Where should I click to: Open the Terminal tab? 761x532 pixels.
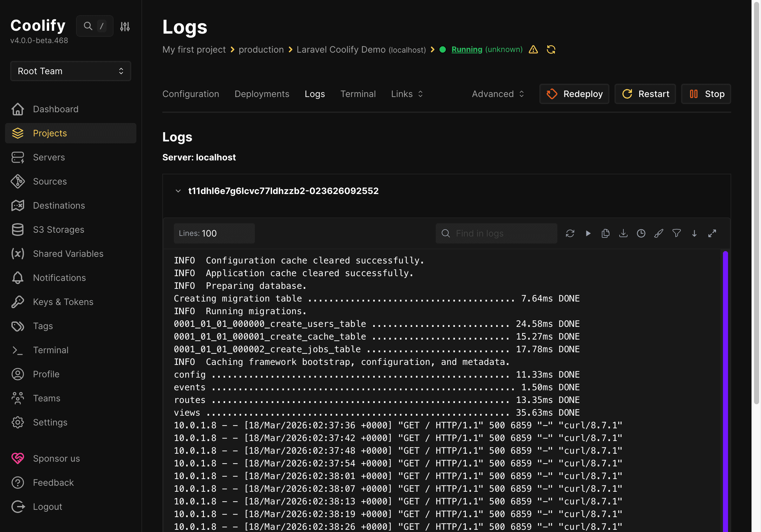click(x=358, y=94)
